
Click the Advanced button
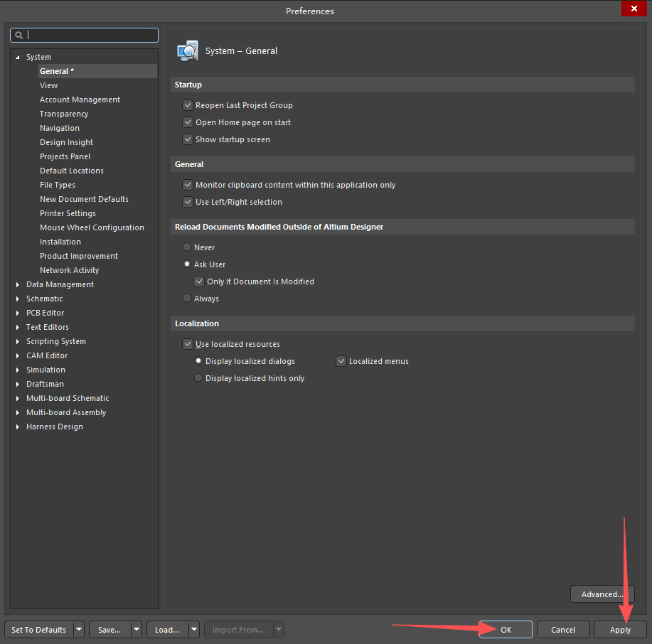602,594
